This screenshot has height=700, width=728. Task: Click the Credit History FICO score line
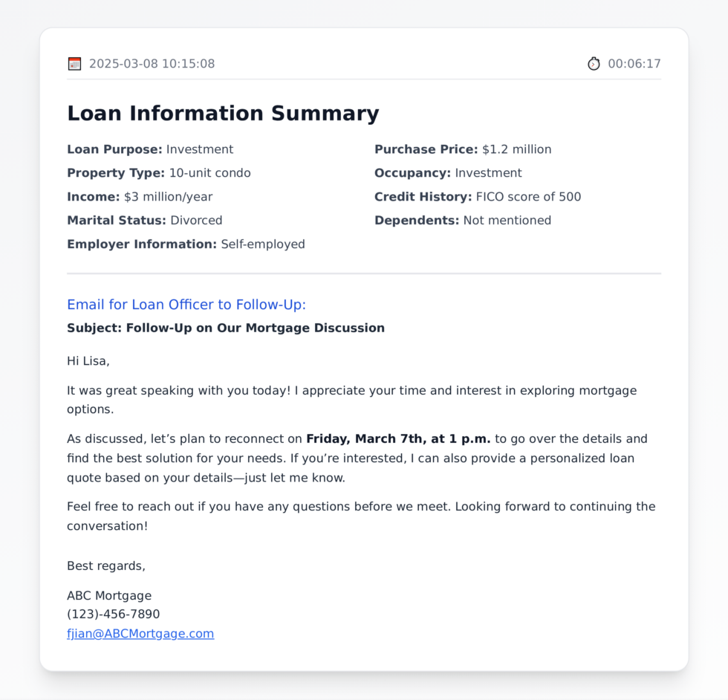[x=478, y=197]
